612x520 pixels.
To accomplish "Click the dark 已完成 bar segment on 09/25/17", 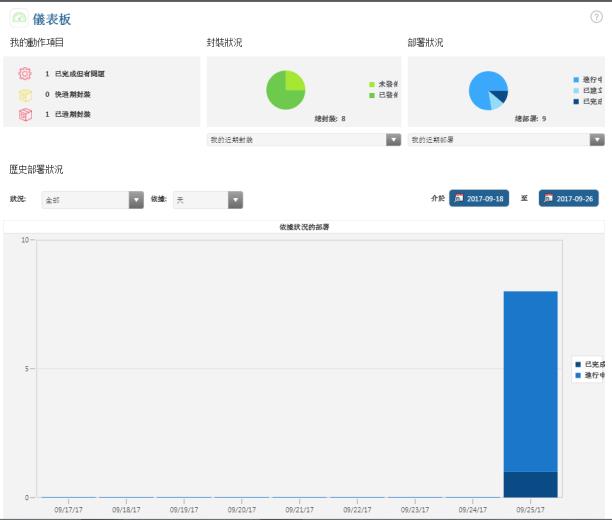I will [530, 484].
